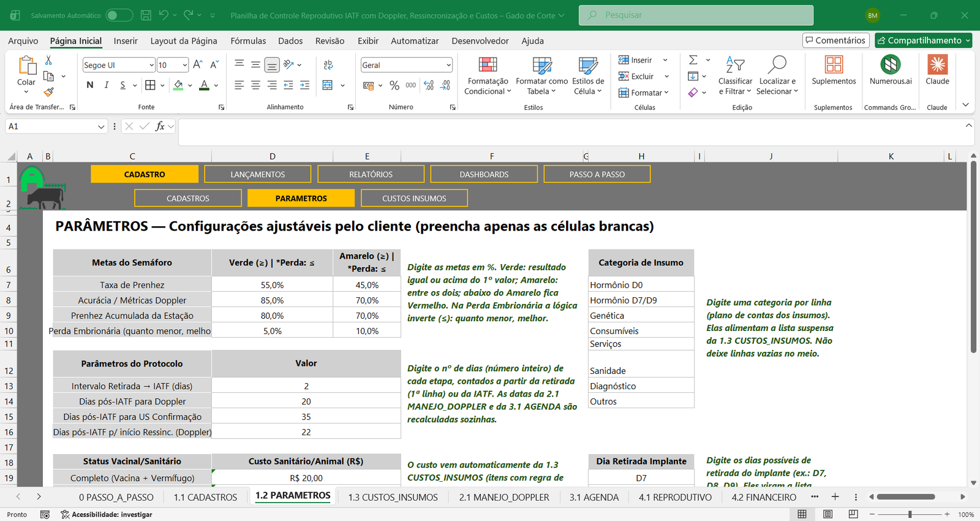
Task: Click the insert function fx icon
Action: 160,126
